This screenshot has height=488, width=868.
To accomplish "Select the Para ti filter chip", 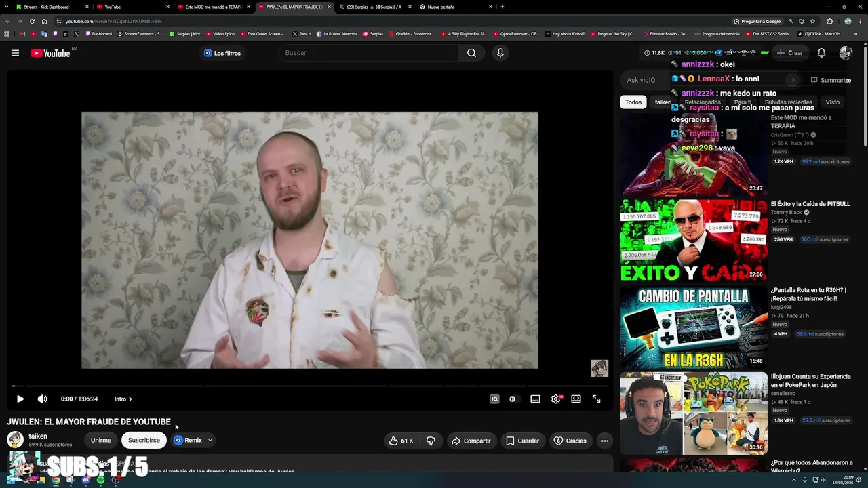I will click(743, 102).
